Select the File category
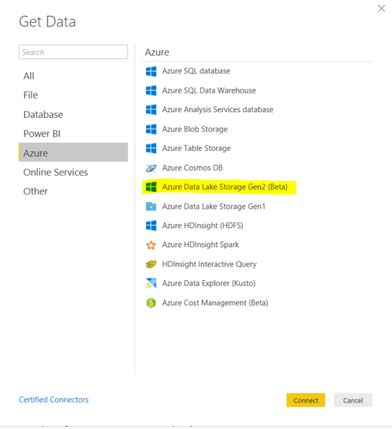Screen dimensions: 392x429 point(30,95)
